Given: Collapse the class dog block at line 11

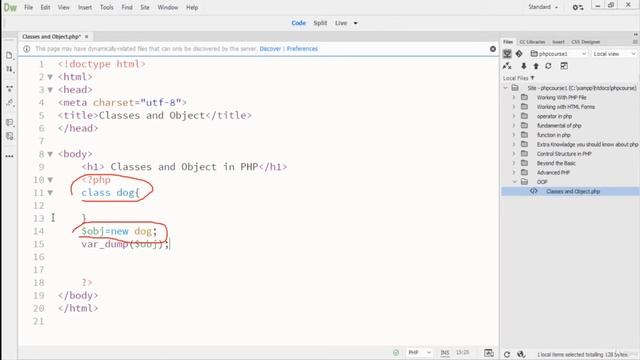Looking at the screenshot, I should 50,193.
